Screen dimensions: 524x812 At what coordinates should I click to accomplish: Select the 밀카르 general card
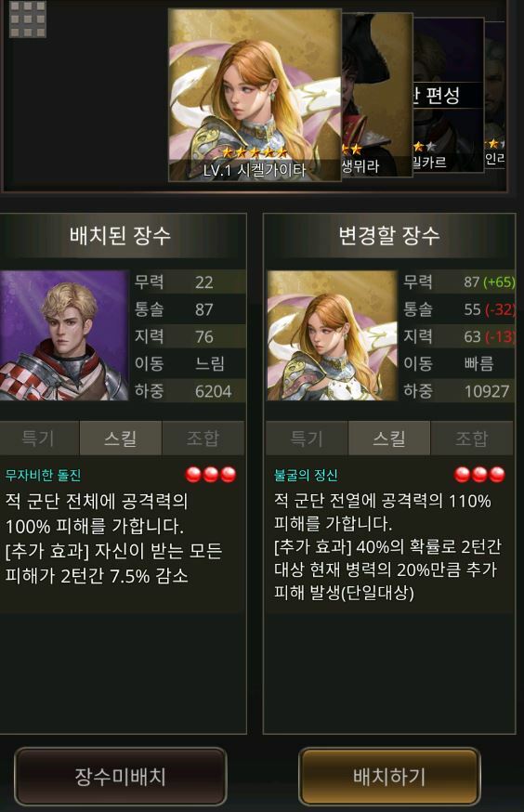(449, 95)
